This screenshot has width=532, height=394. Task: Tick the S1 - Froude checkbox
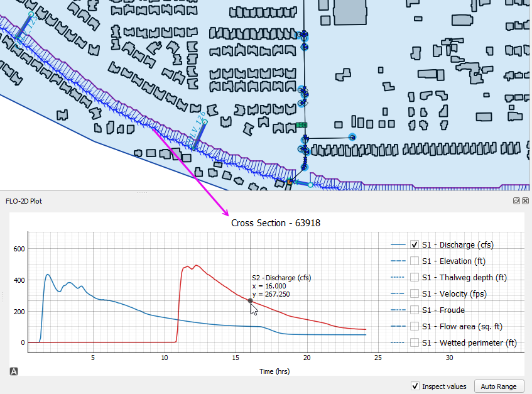(415, 310)
